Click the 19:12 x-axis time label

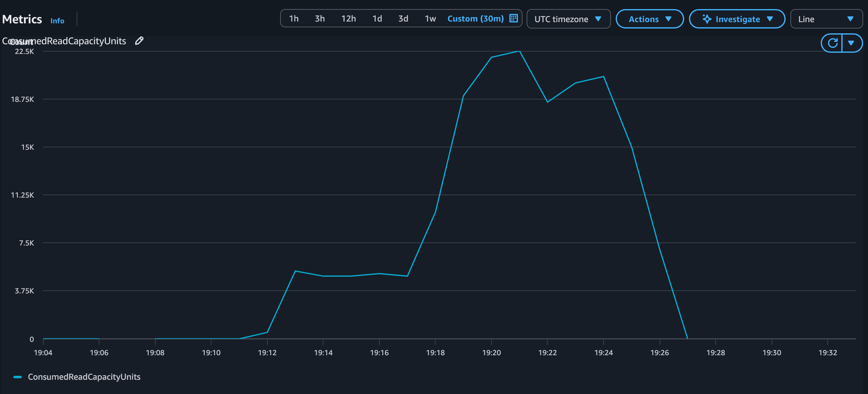click(267, 352)
